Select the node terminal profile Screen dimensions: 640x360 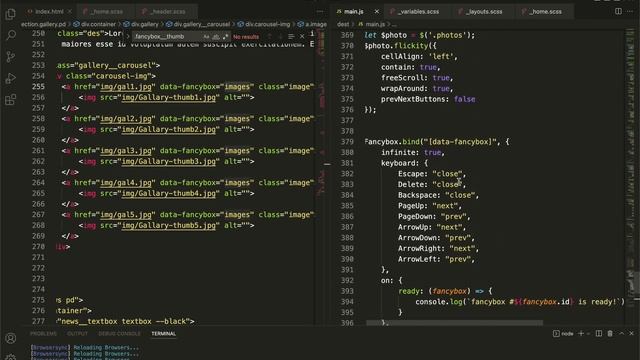click(x=563, y=333)
